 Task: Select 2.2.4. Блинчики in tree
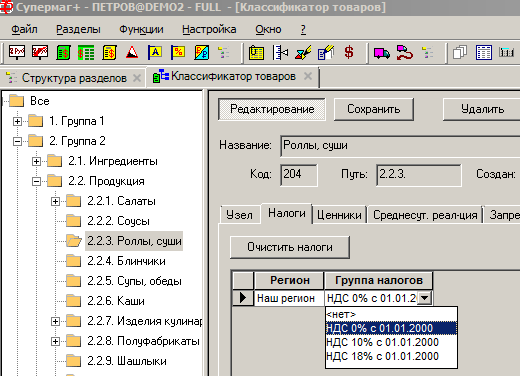(126, 261)
